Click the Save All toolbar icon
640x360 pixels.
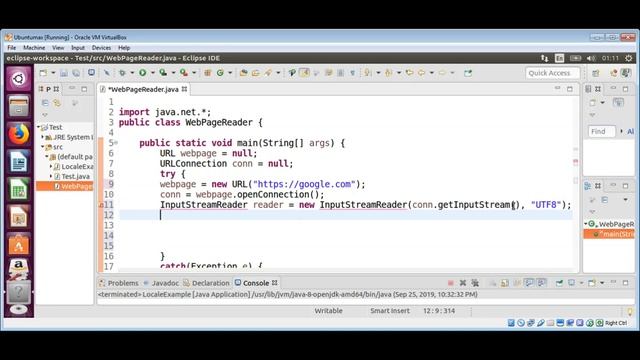(x=76, y=73)
